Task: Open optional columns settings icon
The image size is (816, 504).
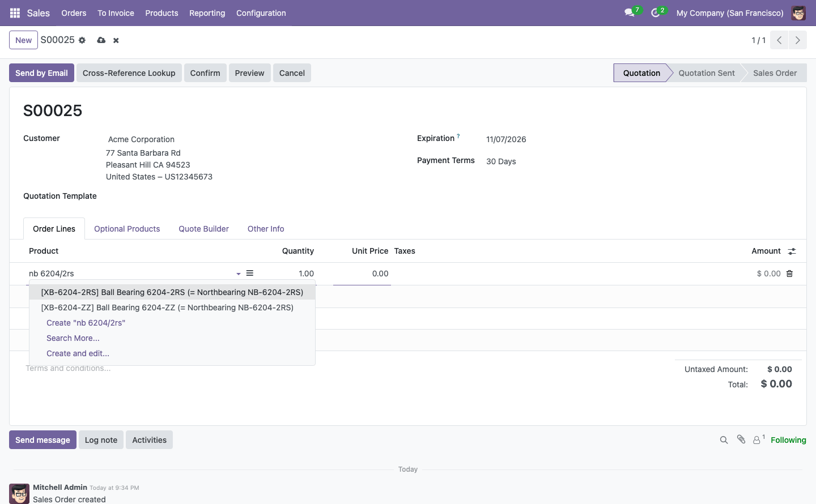Action: point(792,251)
